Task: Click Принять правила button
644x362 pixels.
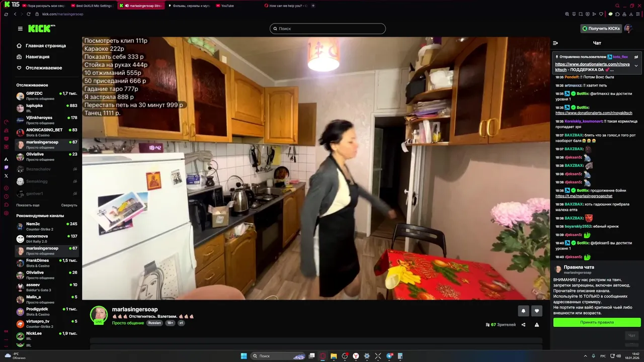Action: 597,322
